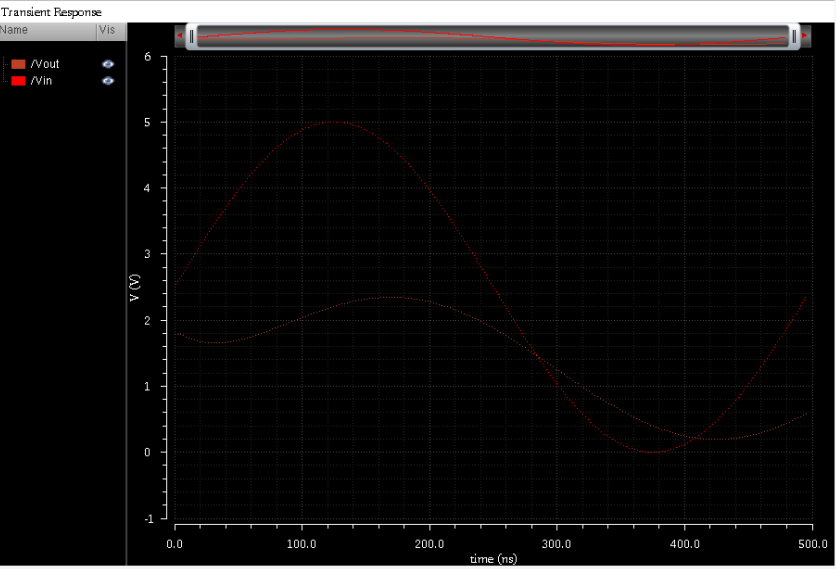836x569 pixels.
Task: Click the time (ns) x-axis label
Action: (x=493, y=558)
